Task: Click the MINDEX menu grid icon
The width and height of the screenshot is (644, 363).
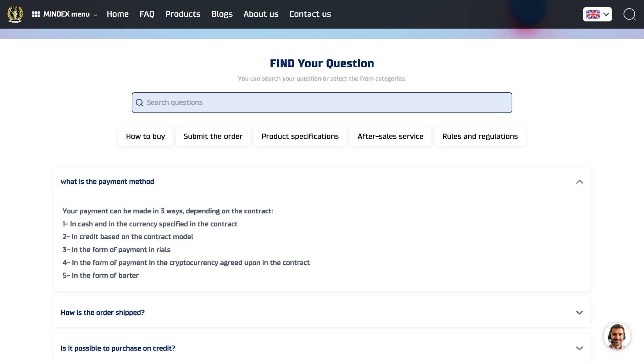Action: tap(36, 14)
